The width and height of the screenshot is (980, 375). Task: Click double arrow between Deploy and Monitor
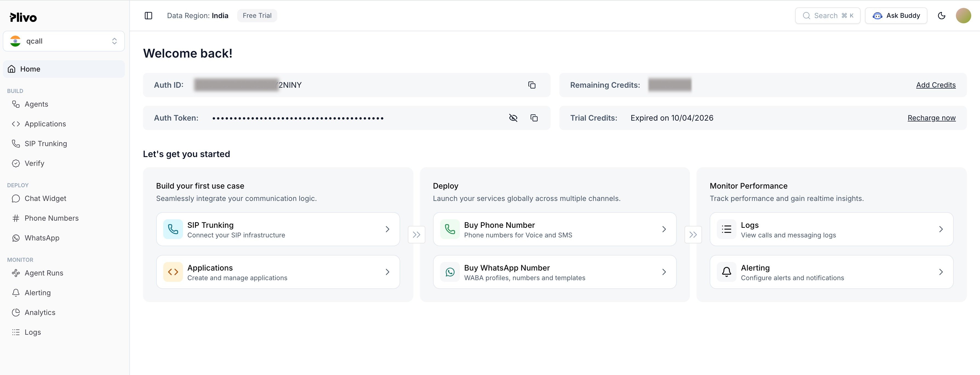pyautogui.click(x=693, y=235)
